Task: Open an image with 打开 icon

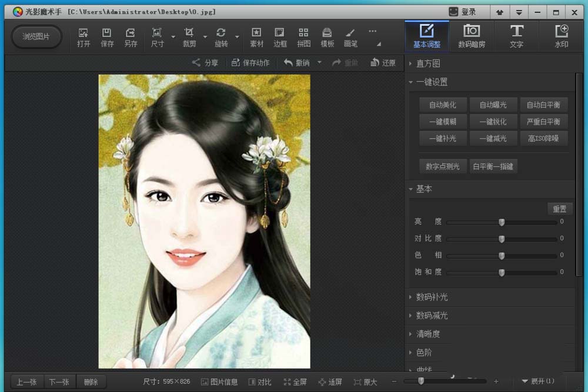Action: tap(83, 38)
